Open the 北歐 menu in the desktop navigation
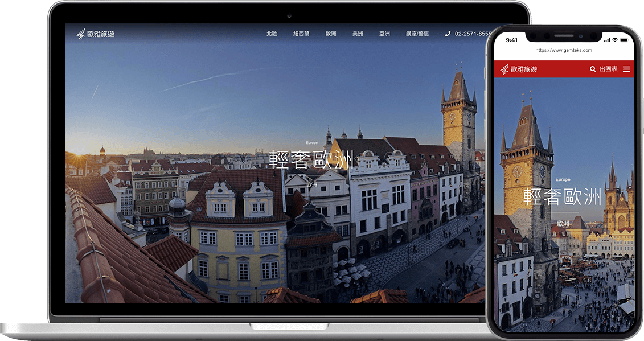The image size is (644, 341). click(272, 34)
